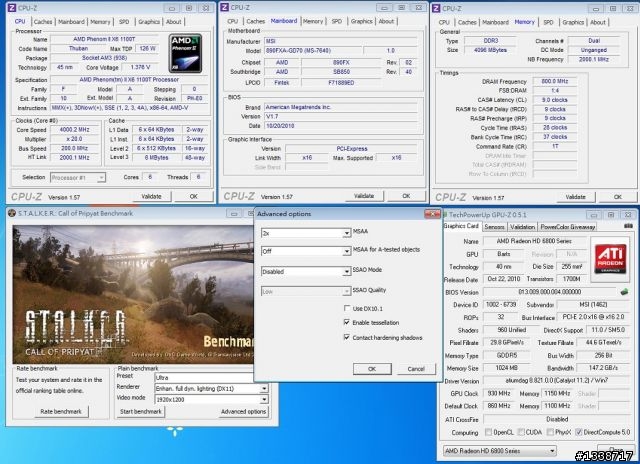Switch to Sensors tab in GPU-Z

(494, 226)
